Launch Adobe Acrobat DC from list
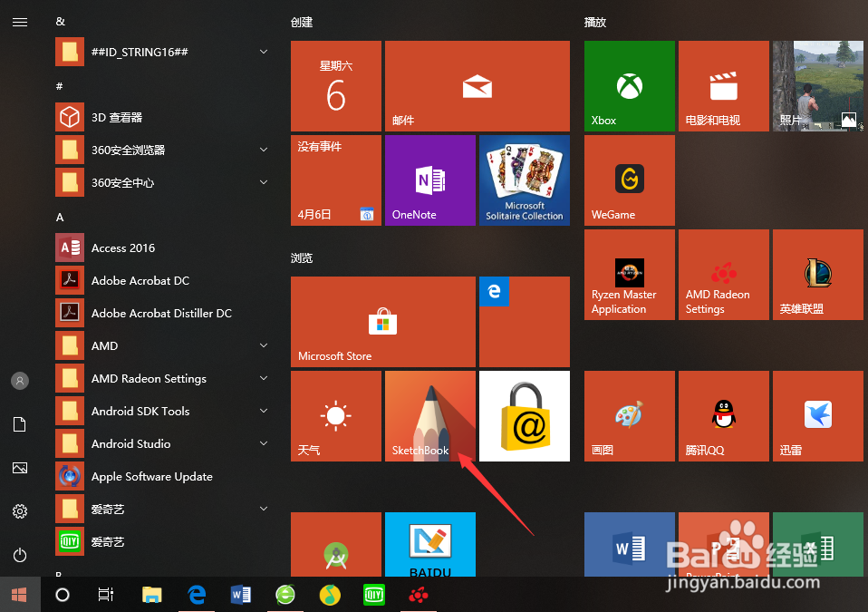Viewport: 868px width, 612px height. (163, 281)
